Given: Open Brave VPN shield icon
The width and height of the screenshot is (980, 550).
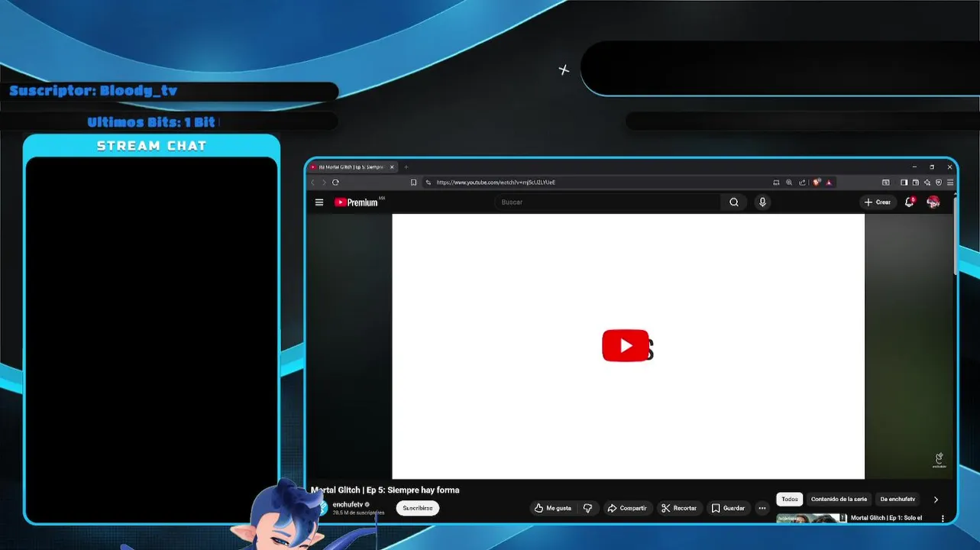Looking at the screenshot, I should click(939, 183).
